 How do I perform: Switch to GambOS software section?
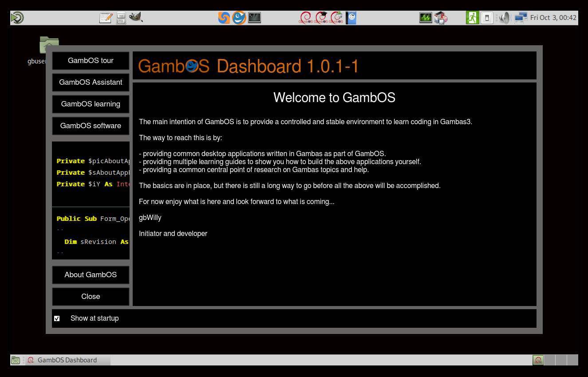point(91,126)
